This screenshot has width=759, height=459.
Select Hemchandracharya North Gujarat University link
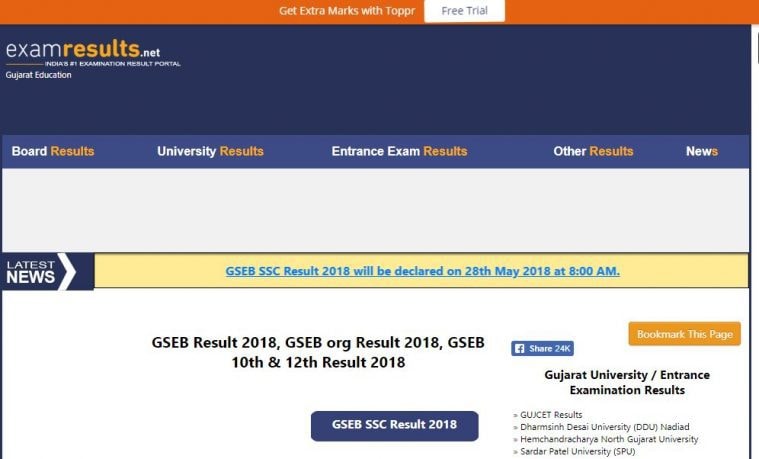(x=608, y=439)
